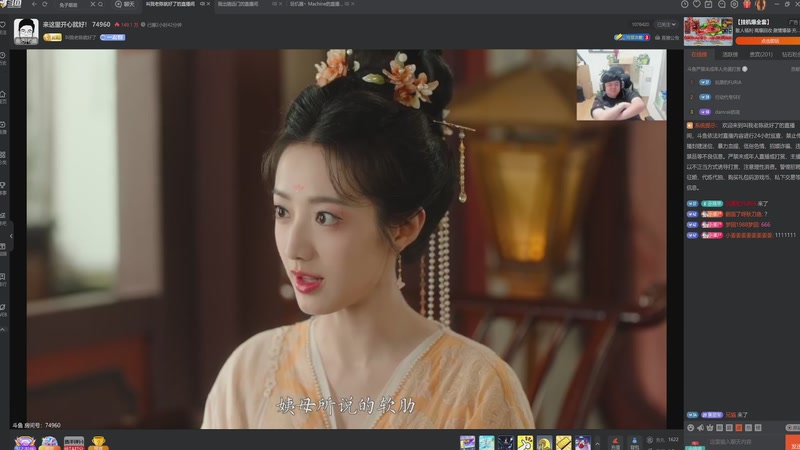Select the 贵宾(201) tab
Viewport: 800px width, 450px height.
pyautogui.click(x=761, y=55)
